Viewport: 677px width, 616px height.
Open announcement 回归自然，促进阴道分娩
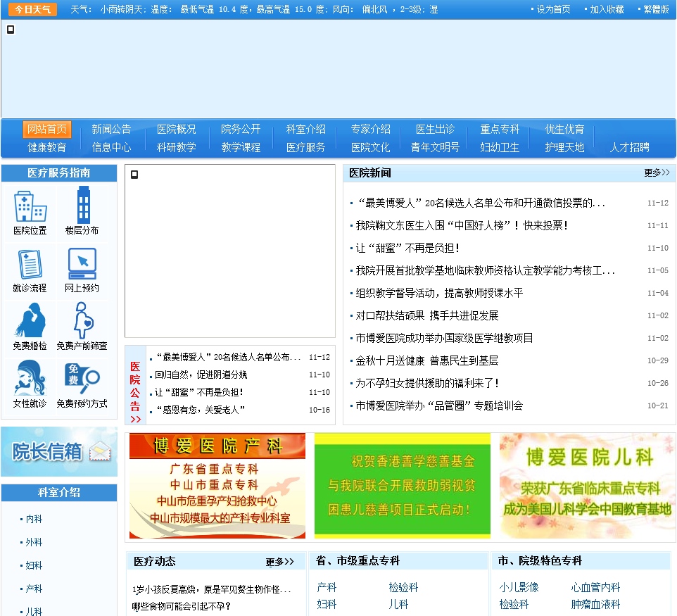coord(201,375)
